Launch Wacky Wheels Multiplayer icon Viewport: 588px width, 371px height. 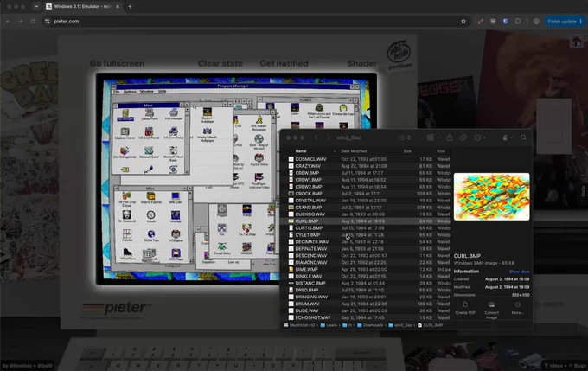(x=207, y=135)
